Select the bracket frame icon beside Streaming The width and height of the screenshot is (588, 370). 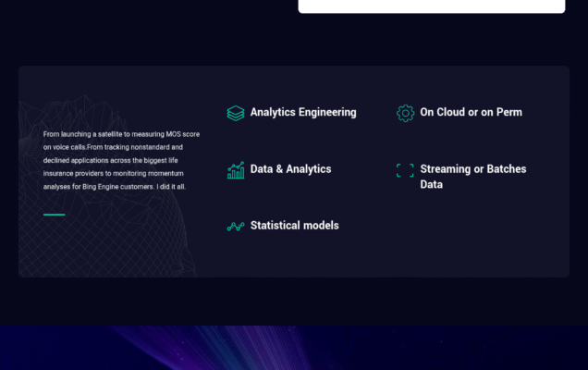pyautogui.click(x=405, y=170)
